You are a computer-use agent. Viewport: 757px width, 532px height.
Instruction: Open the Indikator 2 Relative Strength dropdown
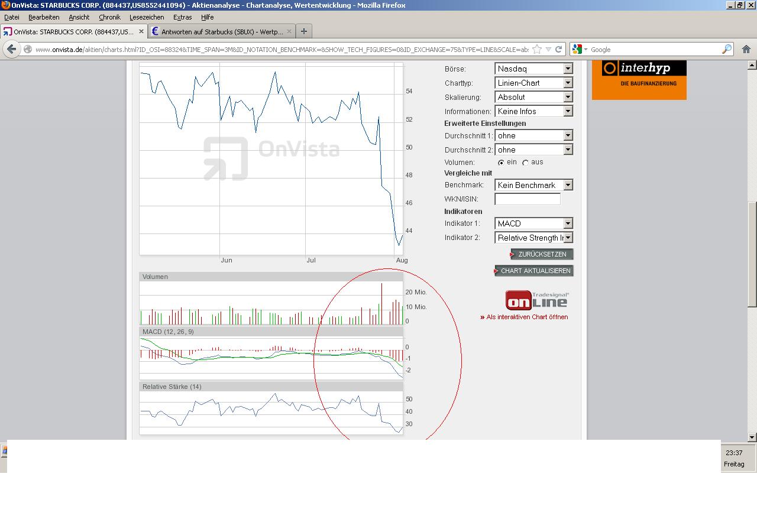coord(533,238)
